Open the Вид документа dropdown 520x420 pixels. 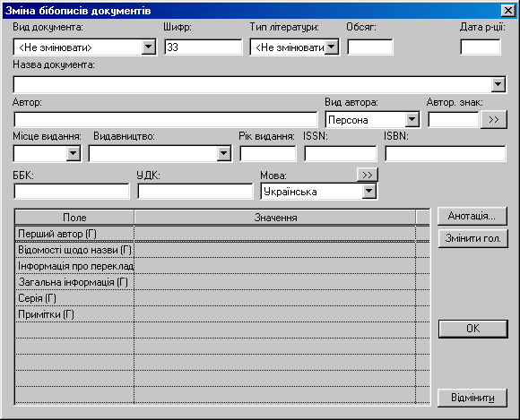(x=149, y=47)
